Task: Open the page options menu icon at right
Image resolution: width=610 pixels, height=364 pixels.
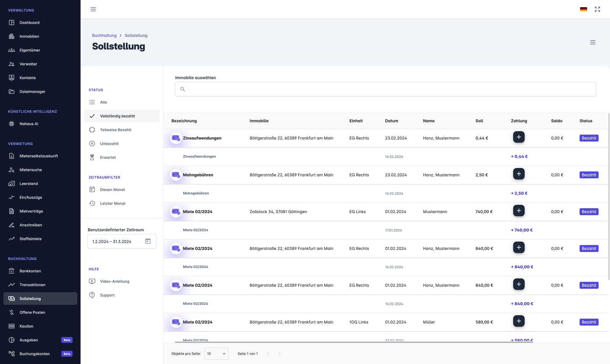Action: [592, 42]
